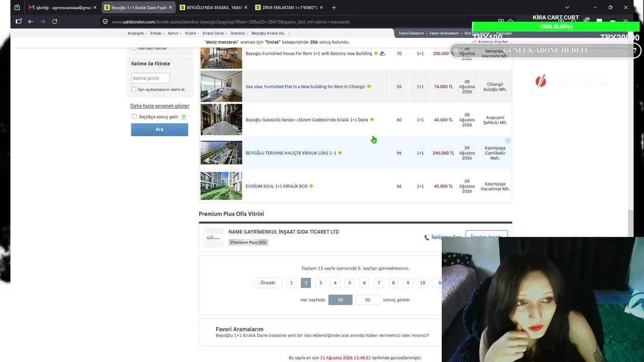Screen dimensions: 644x362
Task: Close the Beyoğlu 1+1 Kiralık Daire tab
Action: pos(170,8)
